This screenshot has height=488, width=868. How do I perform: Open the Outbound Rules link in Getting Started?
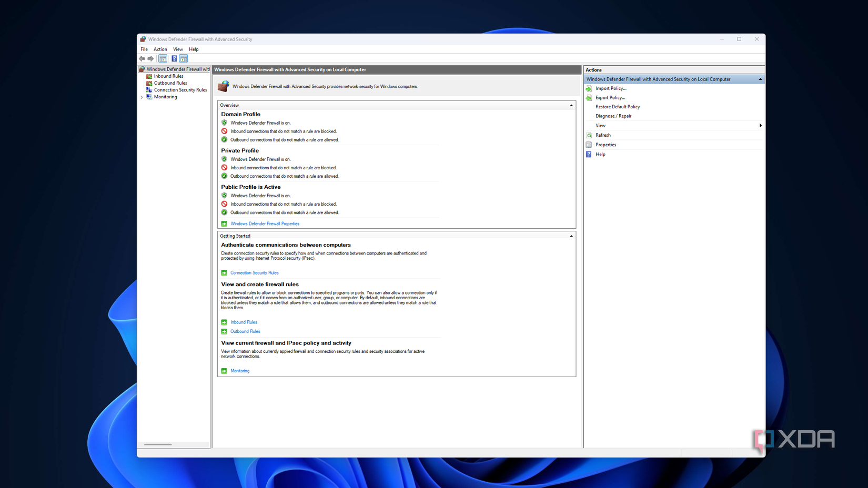[x=245, y=331]
